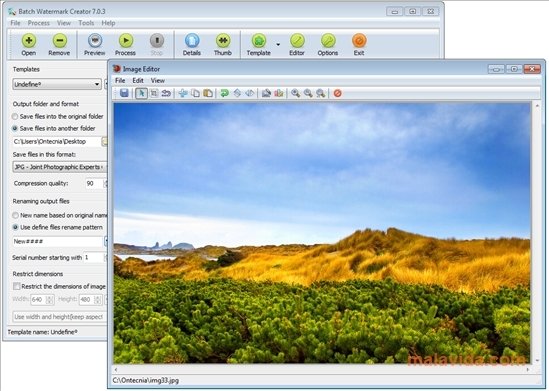
Task: Select 'Save files into another folder' option
Action: 15,128
